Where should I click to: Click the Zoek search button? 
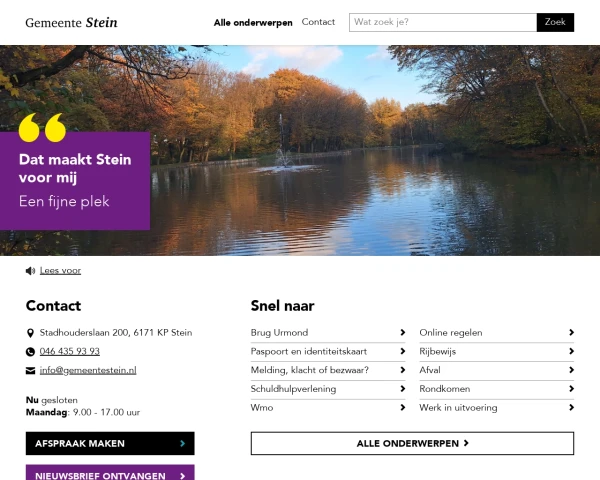tap(555, 22)
